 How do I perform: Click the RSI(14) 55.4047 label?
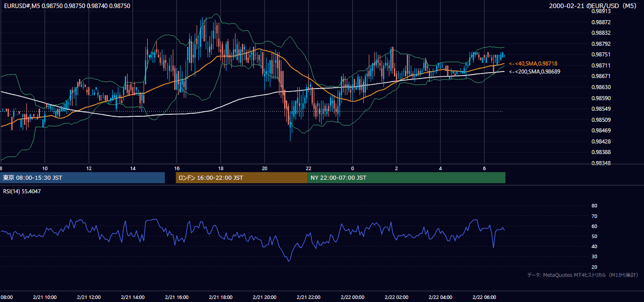coord(22,191)
